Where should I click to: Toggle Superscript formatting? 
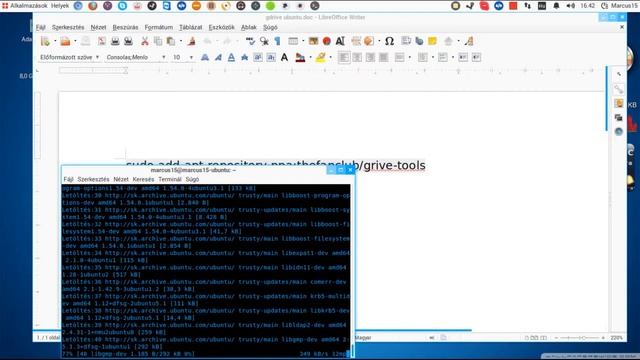258,58
